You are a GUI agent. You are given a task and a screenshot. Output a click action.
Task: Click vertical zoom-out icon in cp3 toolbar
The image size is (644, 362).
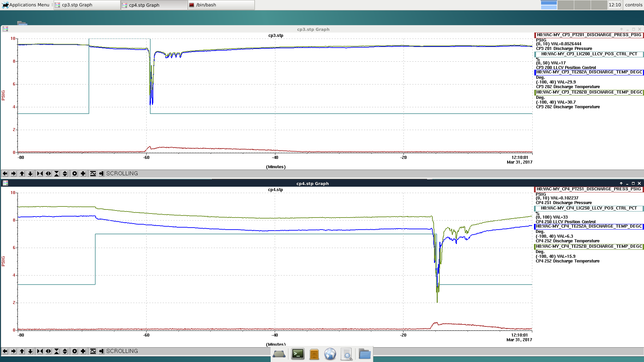coord(65,174)
